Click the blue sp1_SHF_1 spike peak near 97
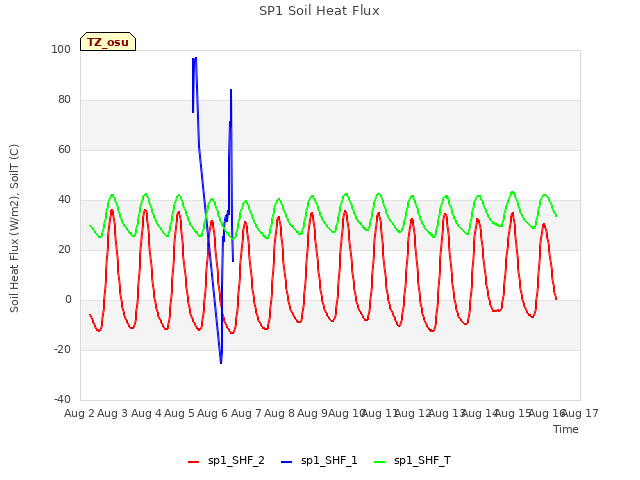This screenshot has width=640, height=480. click(x=196, y=58)
